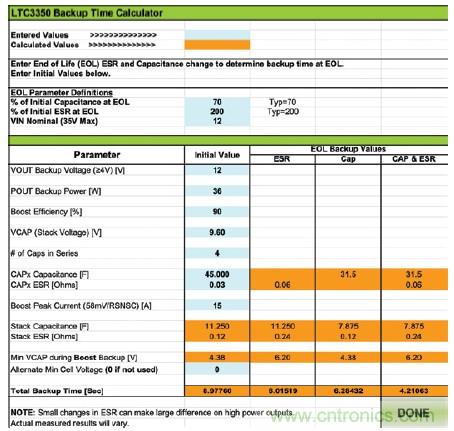
Task: Select the VOUT Backup Voltage input cell
Action: coord(217,170)
